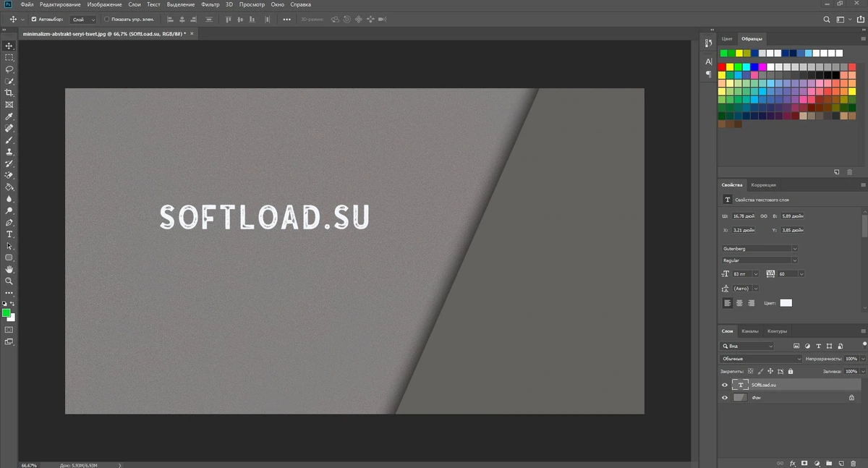868x468 pixels.
Task: Select the Zoom magnifier tool
Action: coord(9,281)
